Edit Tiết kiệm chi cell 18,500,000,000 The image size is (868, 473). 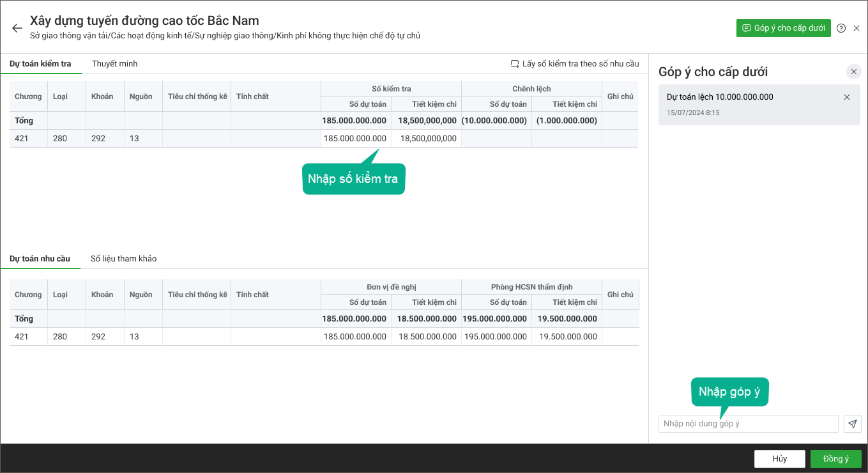point(427,139)
